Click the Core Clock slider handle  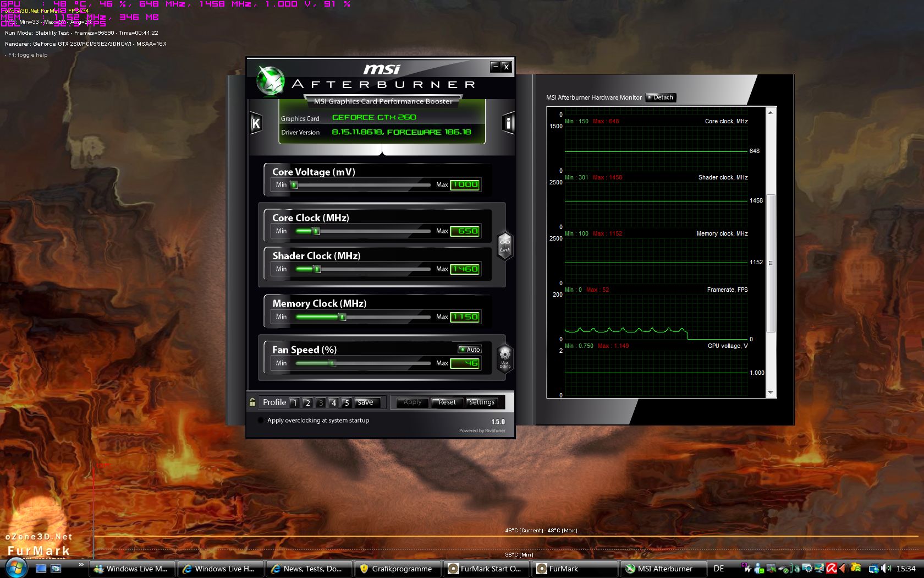[316, 231]
